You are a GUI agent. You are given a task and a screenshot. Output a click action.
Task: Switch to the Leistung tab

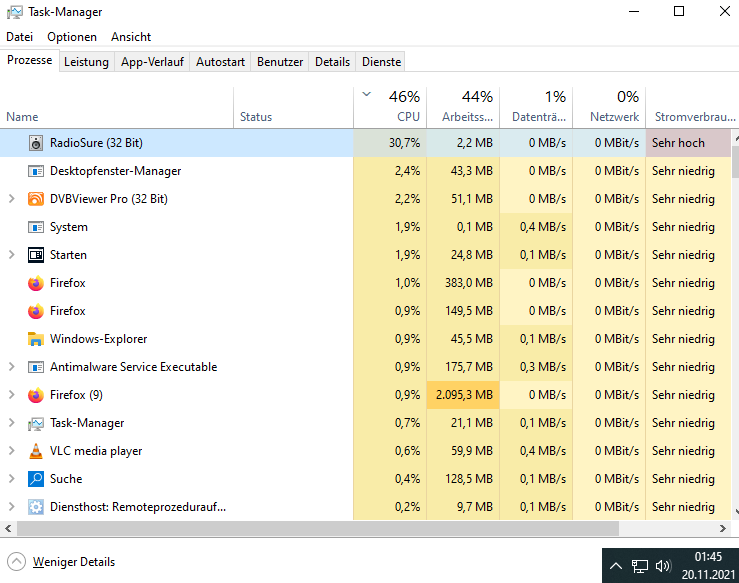[86, 62]
